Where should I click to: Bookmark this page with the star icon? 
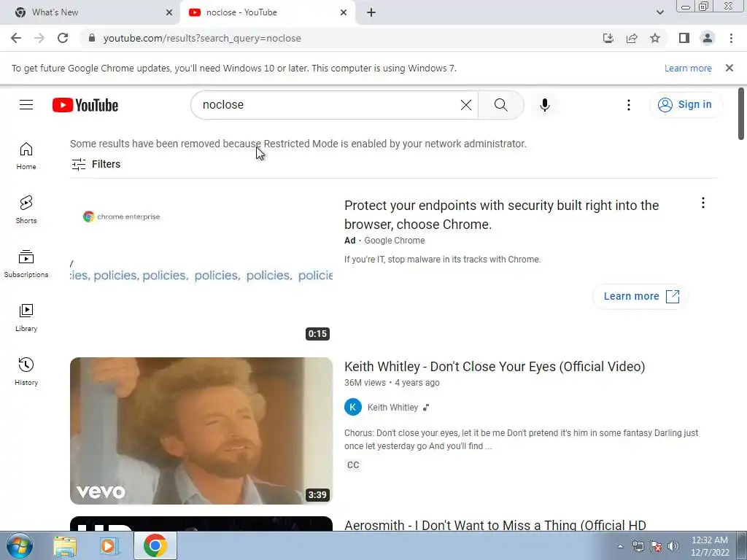coord(655,38)
